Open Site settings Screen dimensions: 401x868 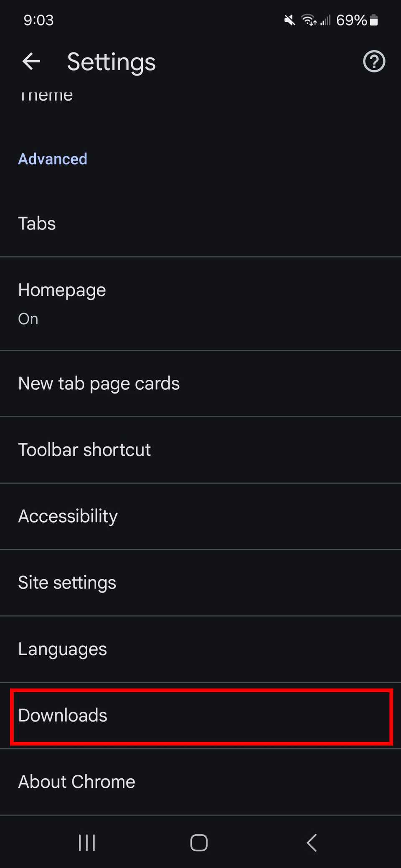[x=200, y=583]
